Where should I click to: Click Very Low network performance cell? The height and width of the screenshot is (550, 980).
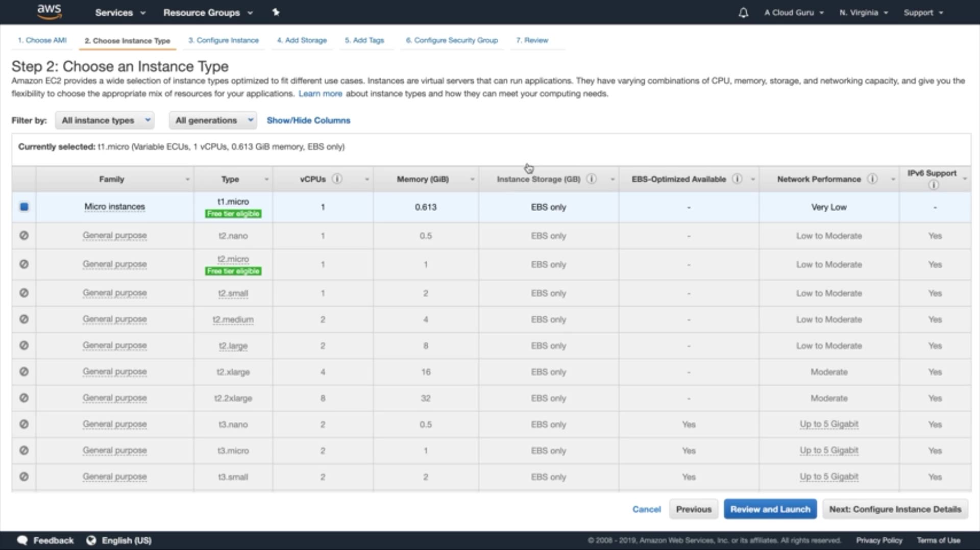[829, 207]
